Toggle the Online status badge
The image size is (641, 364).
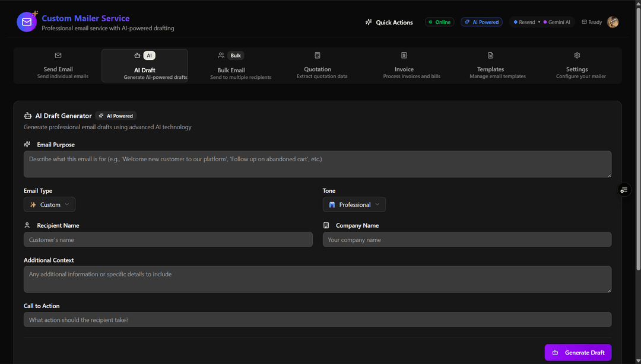tap(439, 21)
